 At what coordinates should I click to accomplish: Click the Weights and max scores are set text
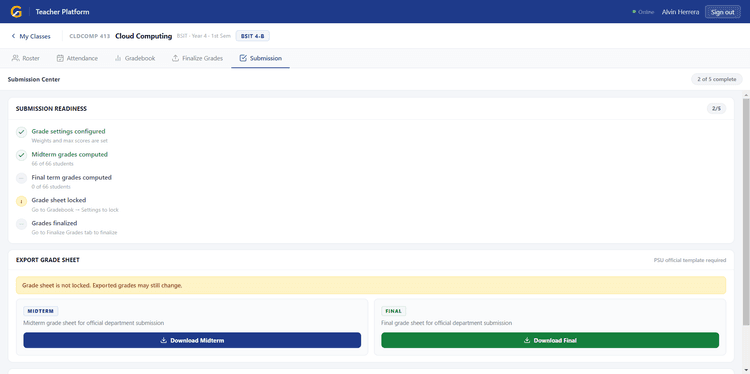(70, 141)
